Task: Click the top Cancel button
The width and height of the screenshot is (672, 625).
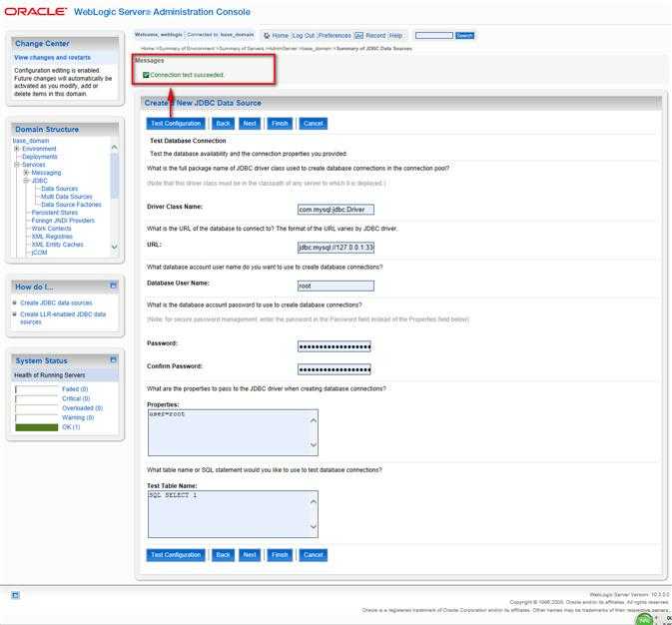Action: pyautogui.click(x=313, y=124)
